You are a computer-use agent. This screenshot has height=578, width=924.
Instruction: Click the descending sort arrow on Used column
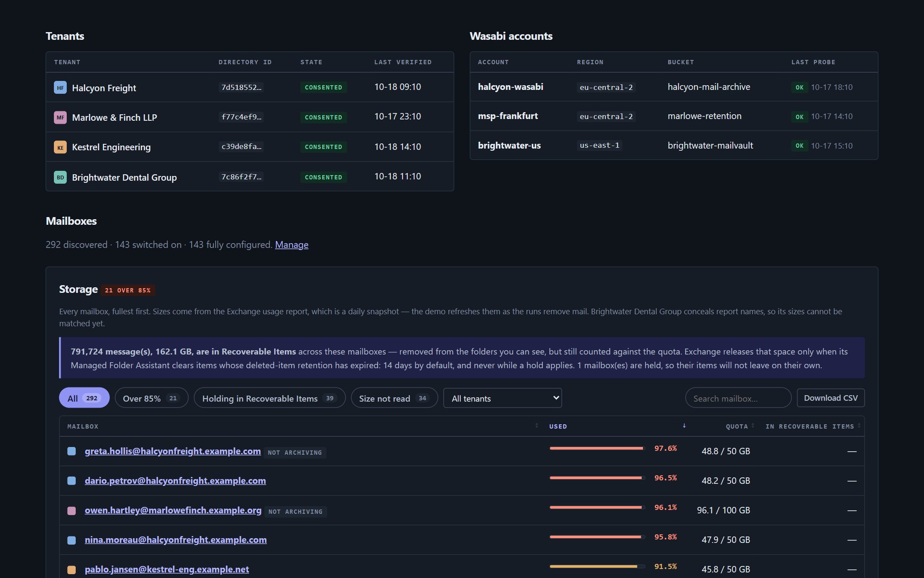pyautogui.click(x=684, y=426)
